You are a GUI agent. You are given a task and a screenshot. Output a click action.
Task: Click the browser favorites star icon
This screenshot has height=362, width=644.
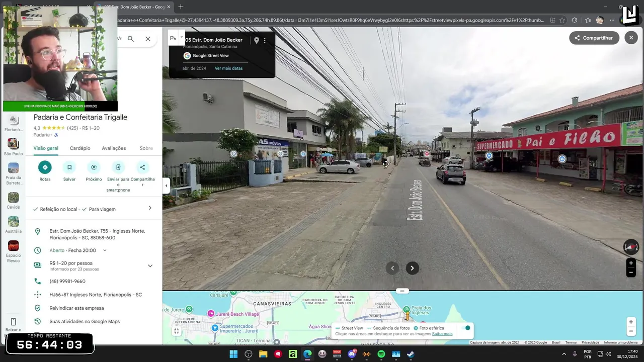(562, 20)
